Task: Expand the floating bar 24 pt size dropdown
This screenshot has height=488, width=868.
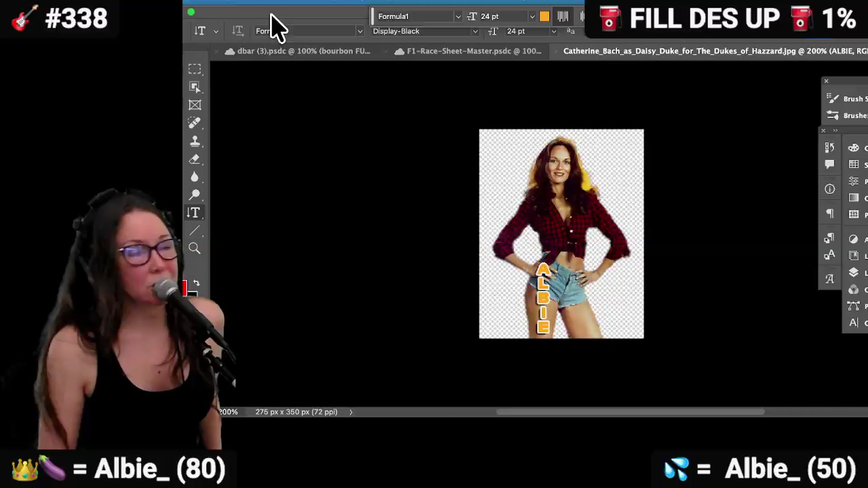Action: 532,16
